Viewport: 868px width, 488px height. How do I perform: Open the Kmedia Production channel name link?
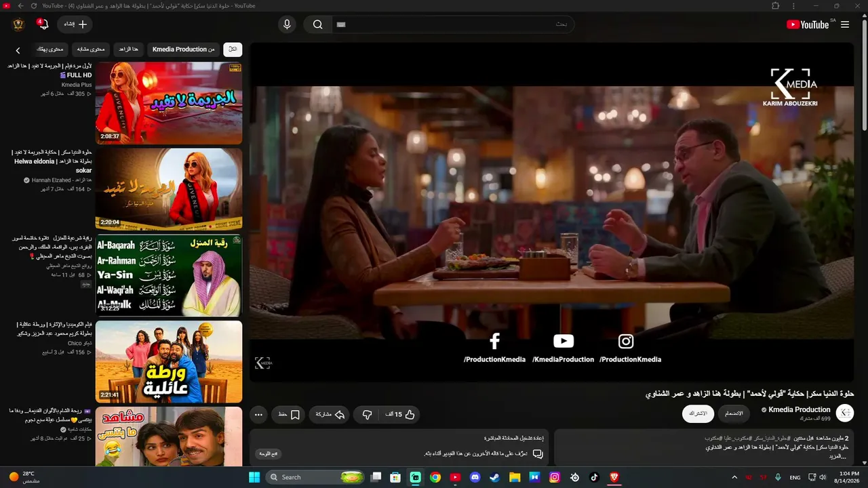pos(799,409)
